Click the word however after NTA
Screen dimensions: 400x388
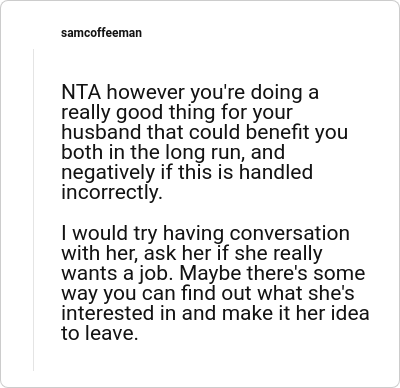coord(146,92)
